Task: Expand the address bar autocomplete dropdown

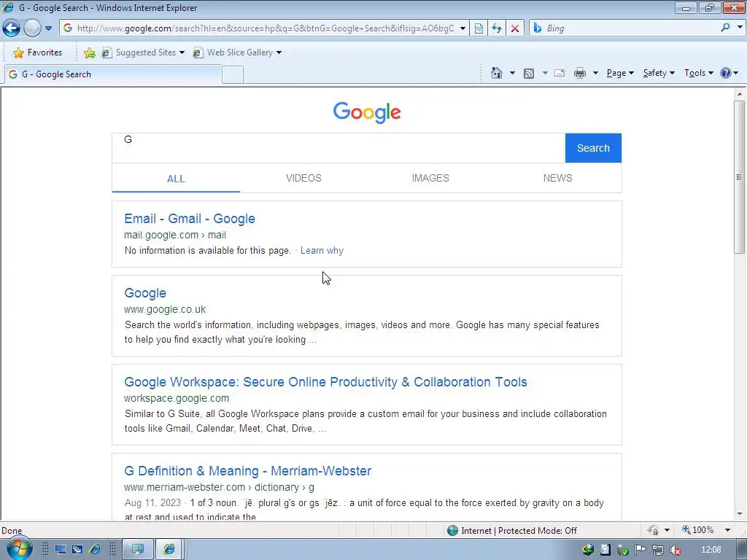Action: click(462, 28)
